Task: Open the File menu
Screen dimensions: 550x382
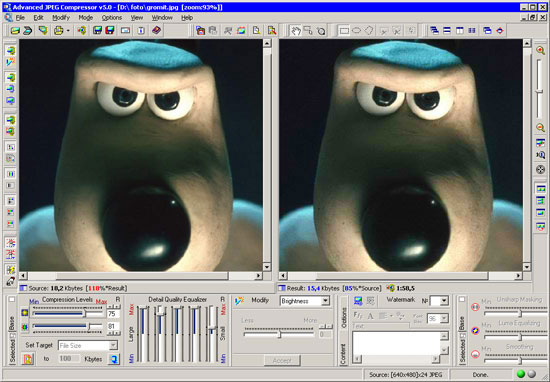Action: click(20, 18)
